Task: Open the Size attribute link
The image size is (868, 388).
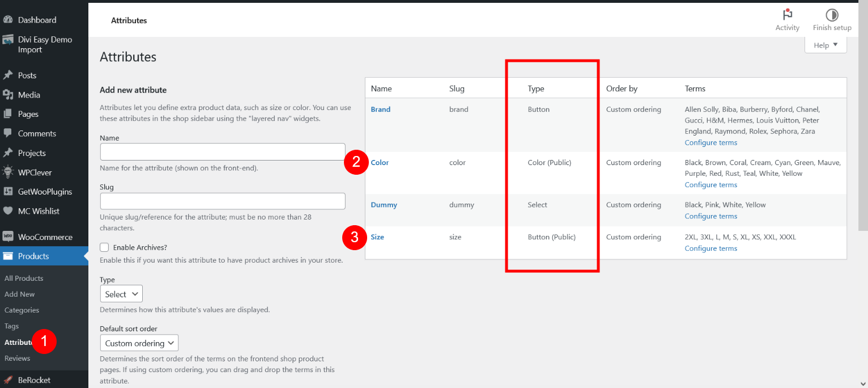Action: (x=377, y=237)
